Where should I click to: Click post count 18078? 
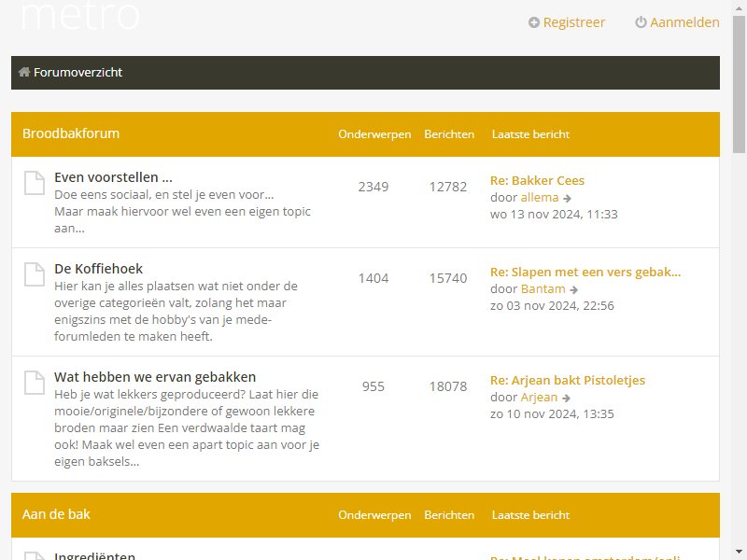click(448, 386)
